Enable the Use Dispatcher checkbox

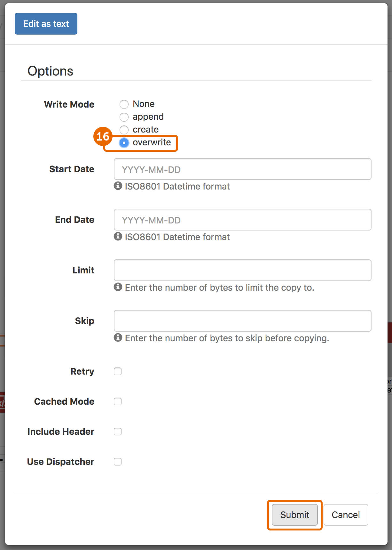[118, 462]
